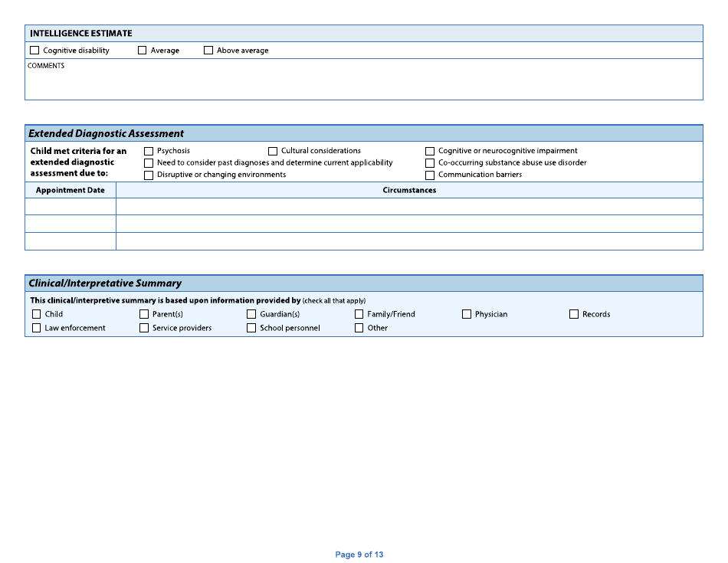Check the Law enforcement checkbox

coord(36,328)
